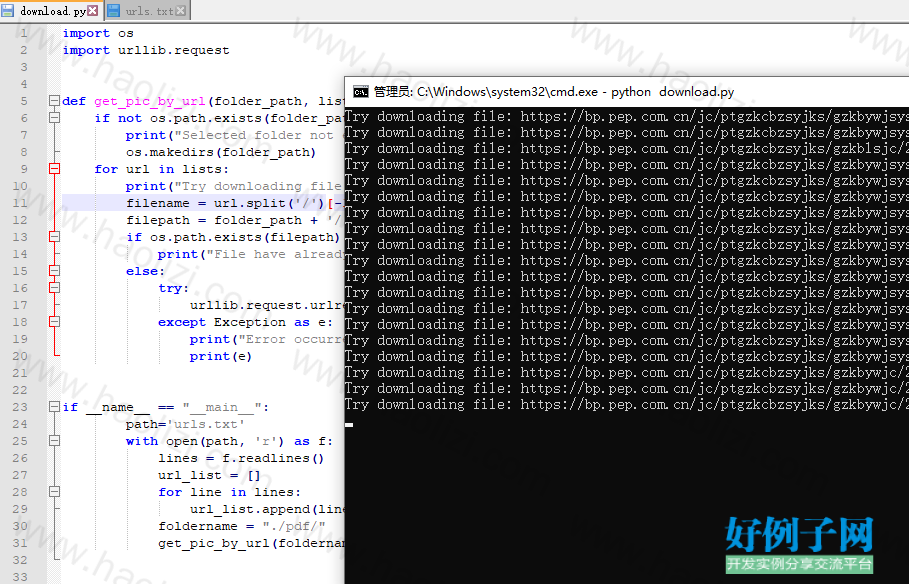The height and width of the screenshot is (584, 909).
Task: Click the function name get_pic_by_url
Action: 150,101
